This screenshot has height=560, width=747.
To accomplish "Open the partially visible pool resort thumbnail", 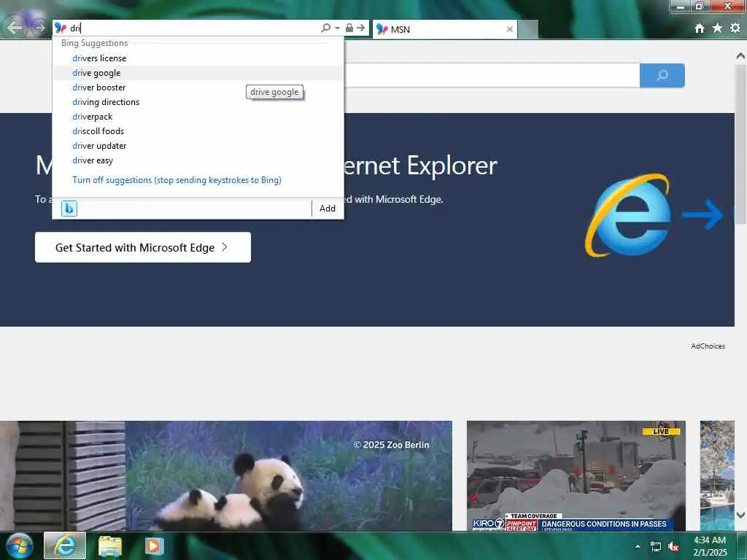I will [717, 475].
